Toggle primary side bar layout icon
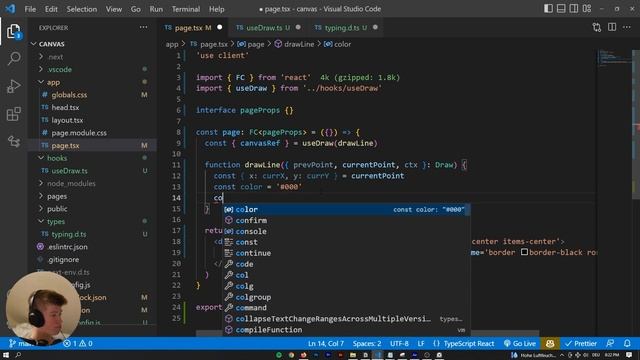The height and width of the screenshot is (360, 640). point(548,9)
